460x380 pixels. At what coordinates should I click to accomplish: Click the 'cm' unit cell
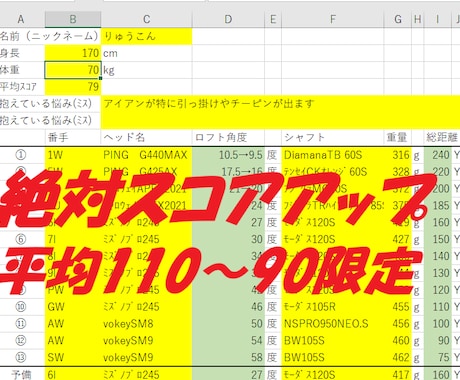click(146, 53)
